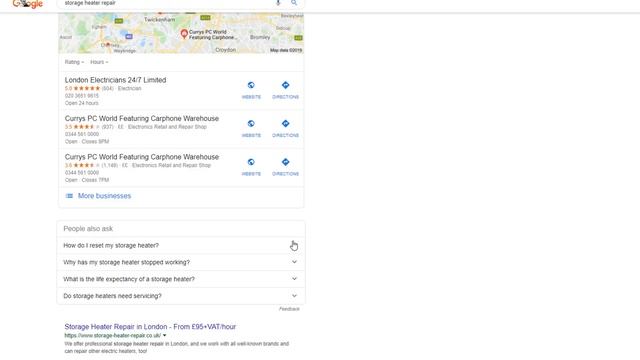Open the dropdown arrow beside storage-heater-repair.co.uk URL
The height and width of the screenshot is (360, 640).
point(164,336)
